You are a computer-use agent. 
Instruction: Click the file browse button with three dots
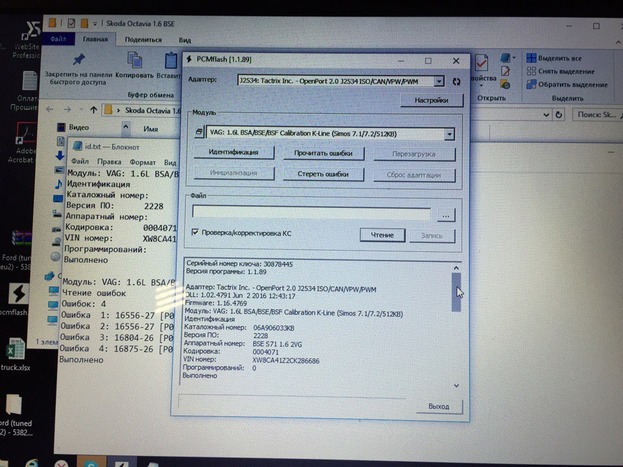446,213
